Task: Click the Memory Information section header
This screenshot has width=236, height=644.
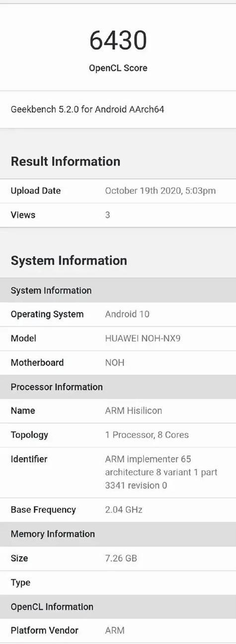Action: coord(118,534)
